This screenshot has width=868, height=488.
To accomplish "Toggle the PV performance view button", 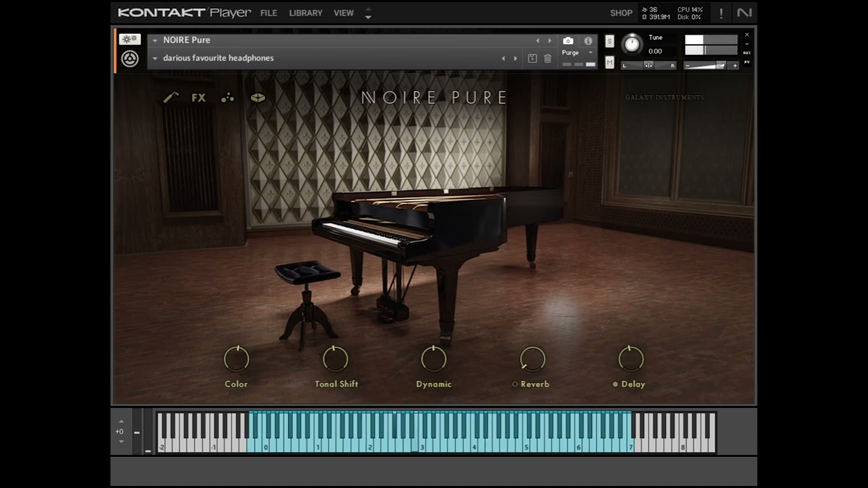I will coord(747,62).
